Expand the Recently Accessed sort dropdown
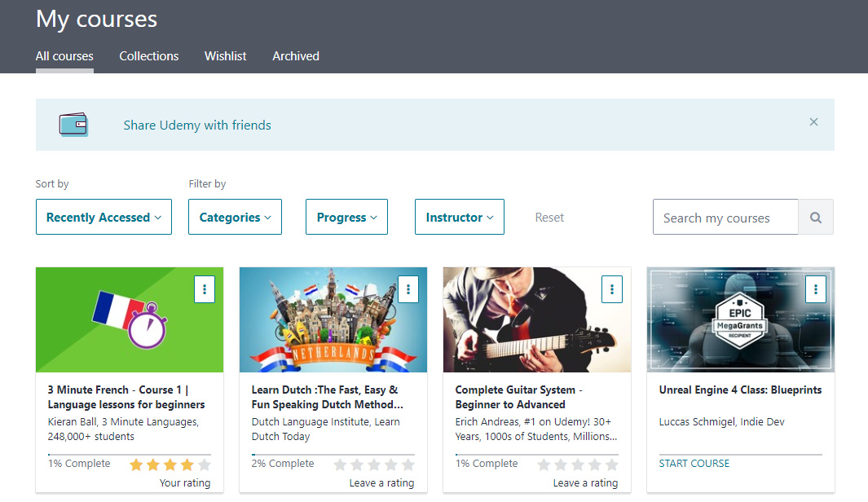The width and height of the screenshot is (868, 502). click(x=104, y=218)
